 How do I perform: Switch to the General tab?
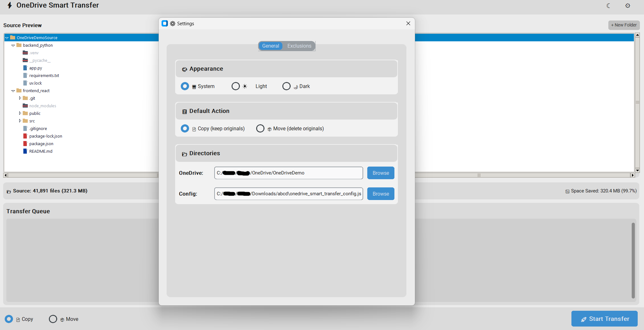pos(271,46)
